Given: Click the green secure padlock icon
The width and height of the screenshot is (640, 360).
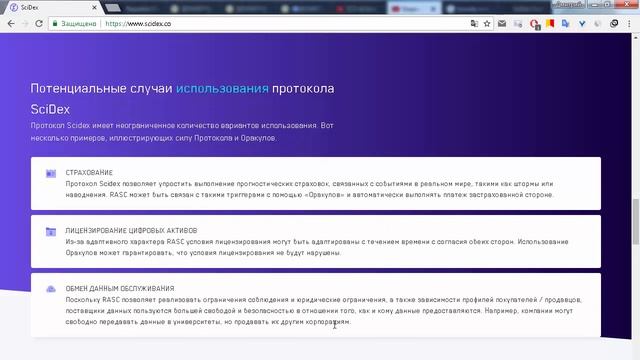Looking at the screenshot, I should 55,24.
